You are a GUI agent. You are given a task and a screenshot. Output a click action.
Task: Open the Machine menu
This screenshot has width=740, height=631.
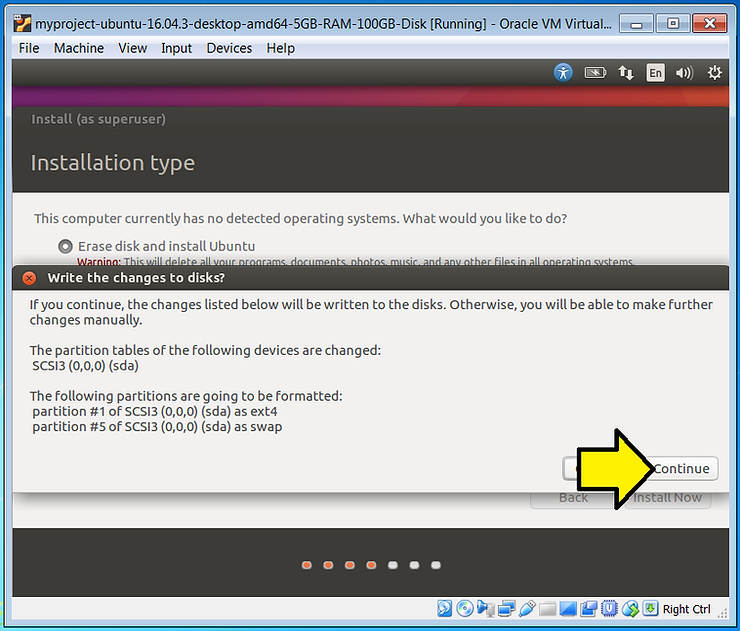79,48
